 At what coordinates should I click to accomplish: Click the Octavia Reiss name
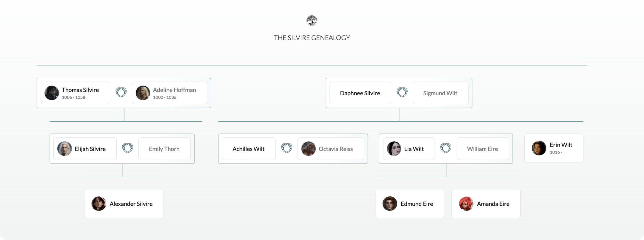point(335,149)
